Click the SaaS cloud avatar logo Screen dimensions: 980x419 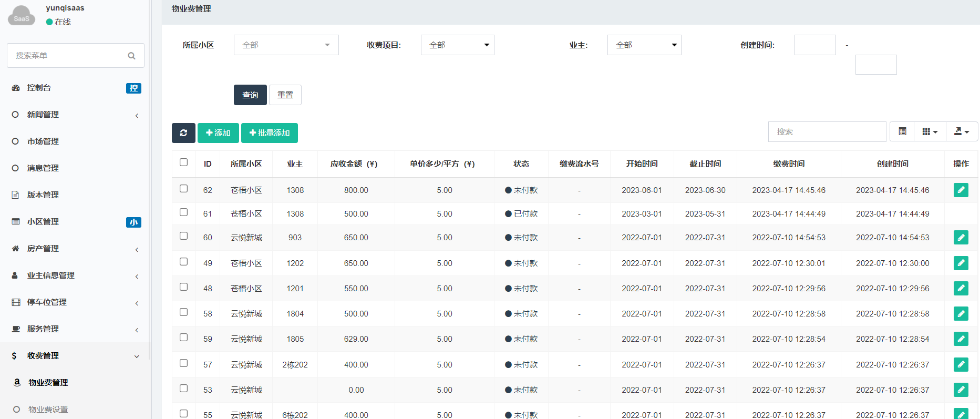click(22, 16)
